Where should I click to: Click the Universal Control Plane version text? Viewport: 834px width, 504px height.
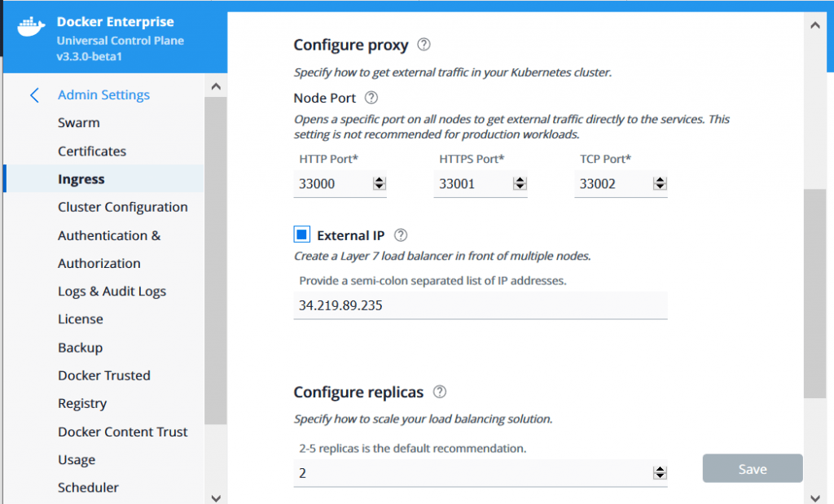pyautogui.click(x=121, y=48)
